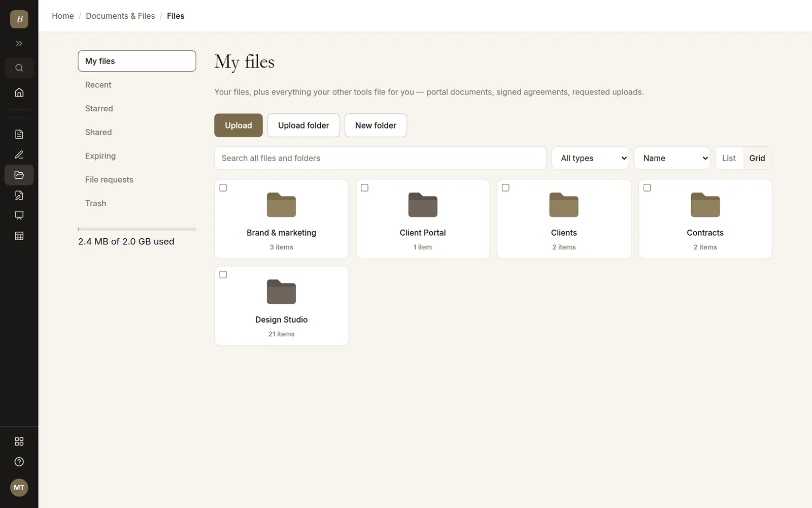Open the Clients folder icon

[x=564, y=205]
